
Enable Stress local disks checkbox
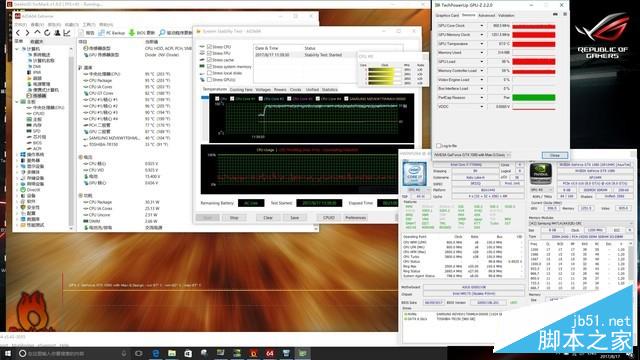coord(209,73)
